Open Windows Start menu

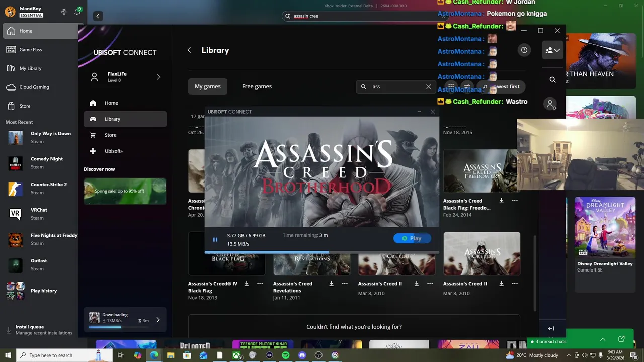point(9,355)
